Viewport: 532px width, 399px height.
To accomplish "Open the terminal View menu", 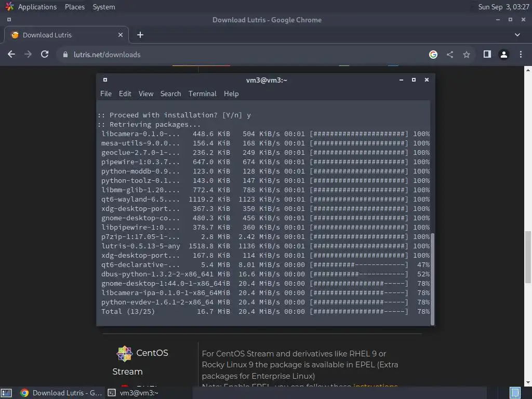I will [146, 94].
